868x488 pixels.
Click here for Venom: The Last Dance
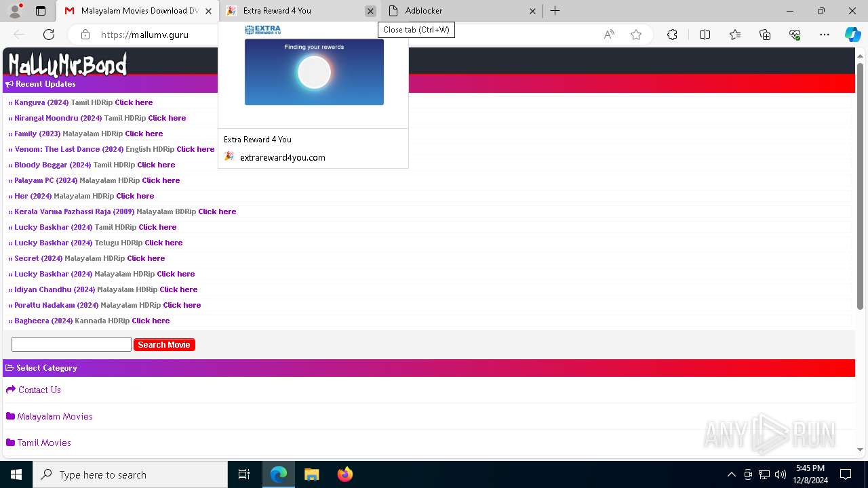pos(195,149)
